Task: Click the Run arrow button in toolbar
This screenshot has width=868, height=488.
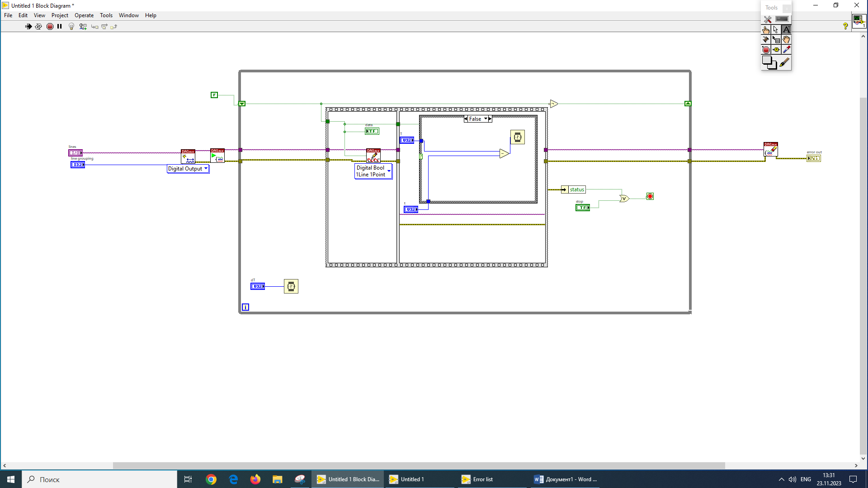Action: point(28,27)
